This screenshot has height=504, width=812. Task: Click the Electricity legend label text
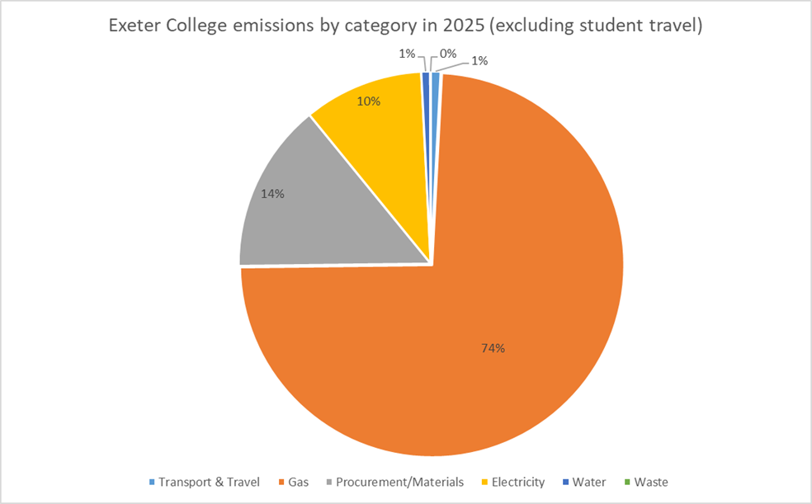point(517,482)
